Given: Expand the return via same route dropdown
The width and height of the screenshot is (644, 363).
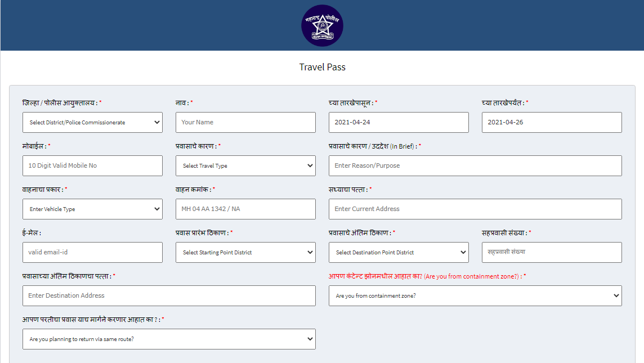Looking at the screenshot, I should [169, 339].
